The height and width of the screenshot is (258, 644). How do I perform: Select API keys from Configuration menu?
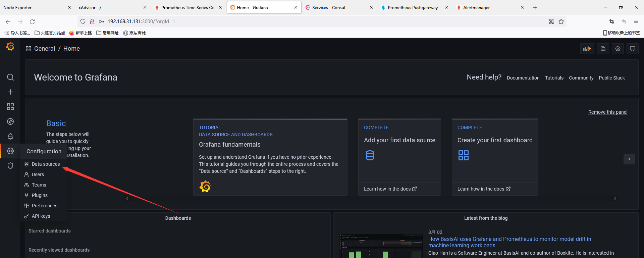pos(43,216)
